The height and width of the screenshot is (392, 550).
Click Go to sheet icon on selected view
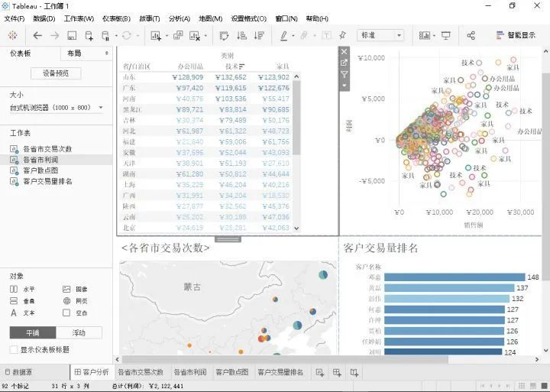pos(344,63)
